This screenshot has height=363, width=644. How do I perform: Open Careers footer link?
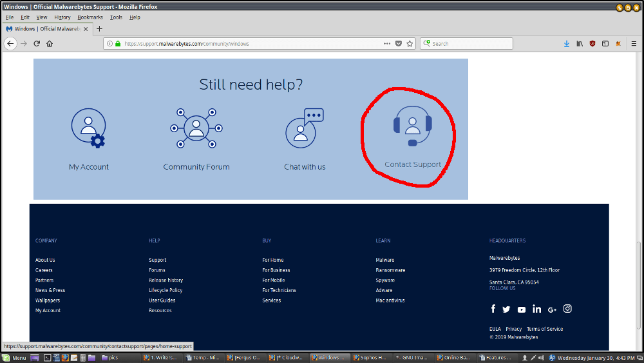[44, 270]
